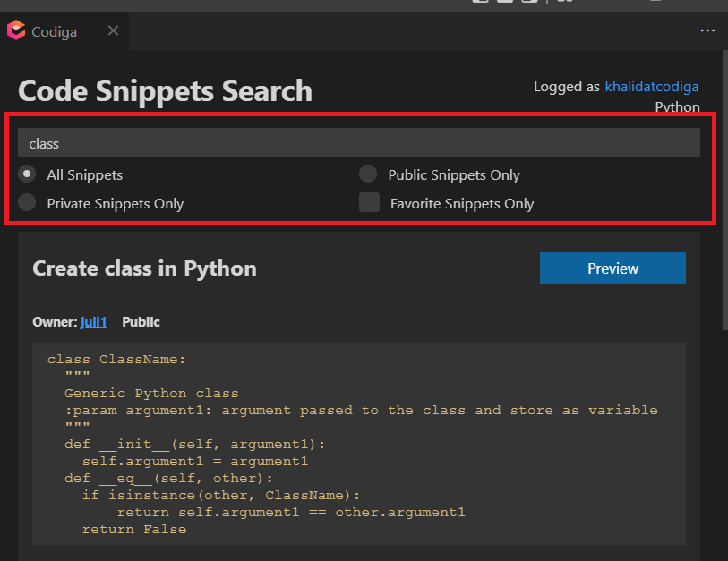Enable the Favorite Snippets Only checkbox
The width and height of the screenshot is (728, 561).
click(x=369, y=202)
